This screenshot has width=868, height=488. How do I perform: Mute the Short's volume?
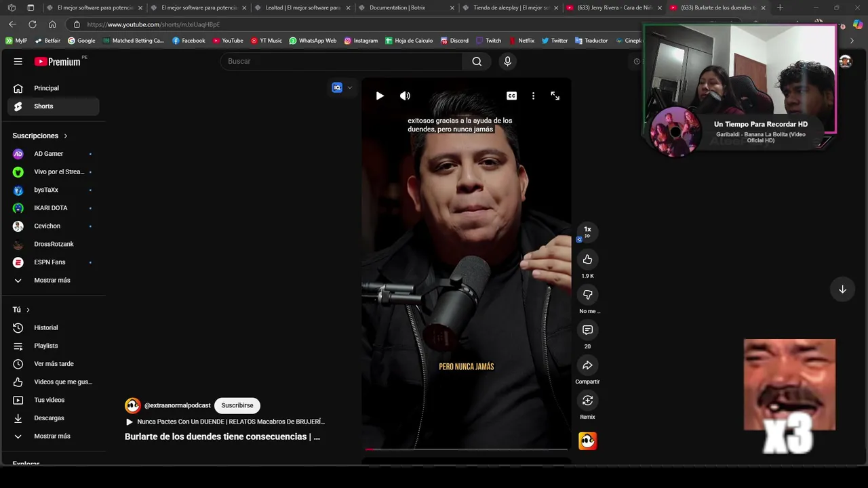(x=405, y=96)
